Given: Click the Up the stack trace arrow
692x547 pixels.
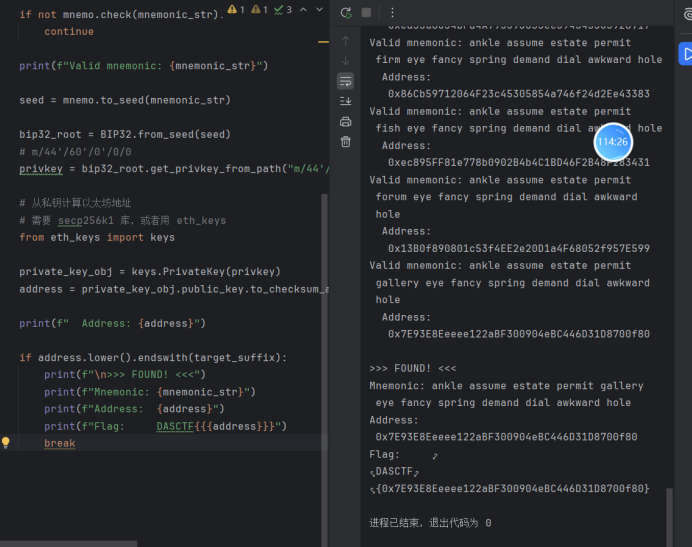Looking at the screenshot, I should (346, 41).
